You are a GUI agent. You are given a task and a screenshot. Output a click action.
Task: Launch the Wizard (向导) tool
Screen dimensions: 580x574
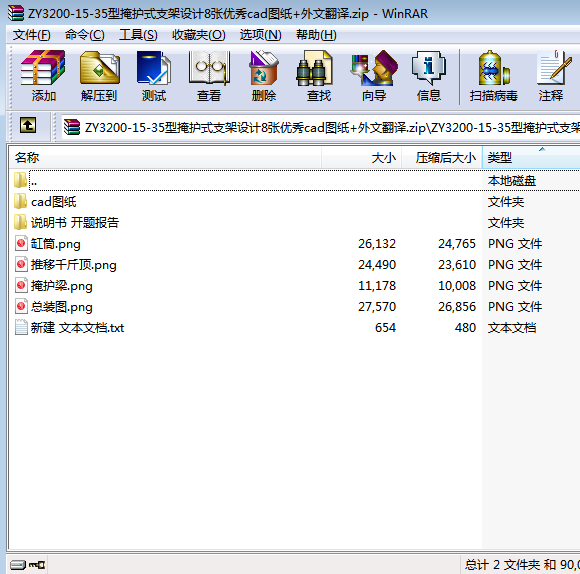(374, 68)
